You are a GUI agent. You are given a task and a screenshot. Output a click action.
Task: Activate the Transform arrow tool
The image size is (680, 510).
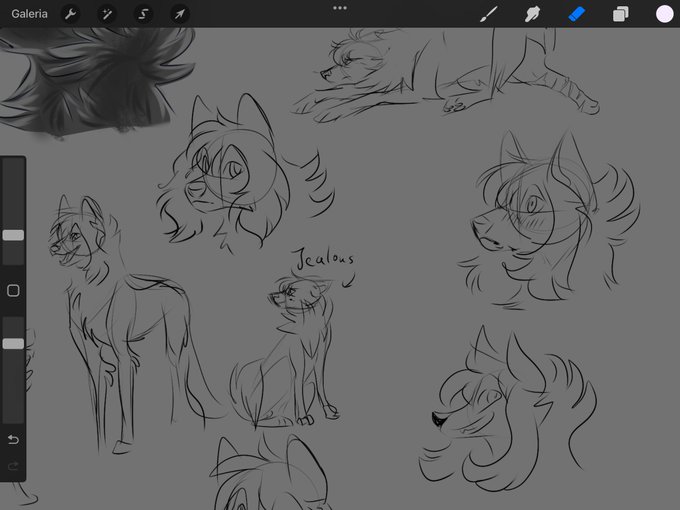click(x=180, y=14)
